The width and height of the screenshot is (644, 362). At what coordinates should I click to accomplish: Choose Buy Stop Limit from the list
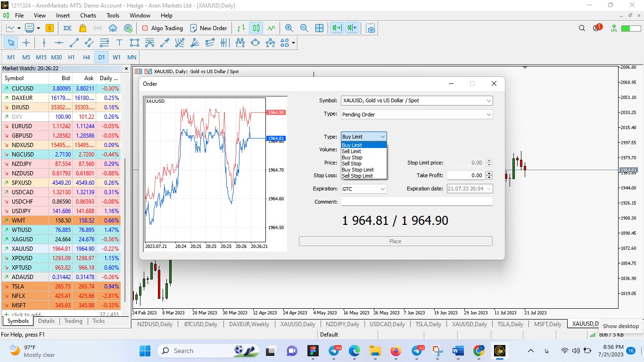pyautogui.click(x=363, y=170)
